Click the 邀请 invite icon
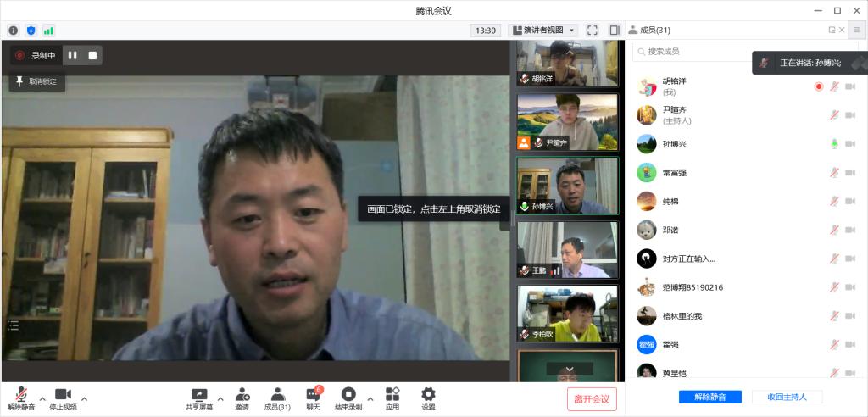Image resolution: width=868 pixels, height=417 pixels. tap(242, 398)
